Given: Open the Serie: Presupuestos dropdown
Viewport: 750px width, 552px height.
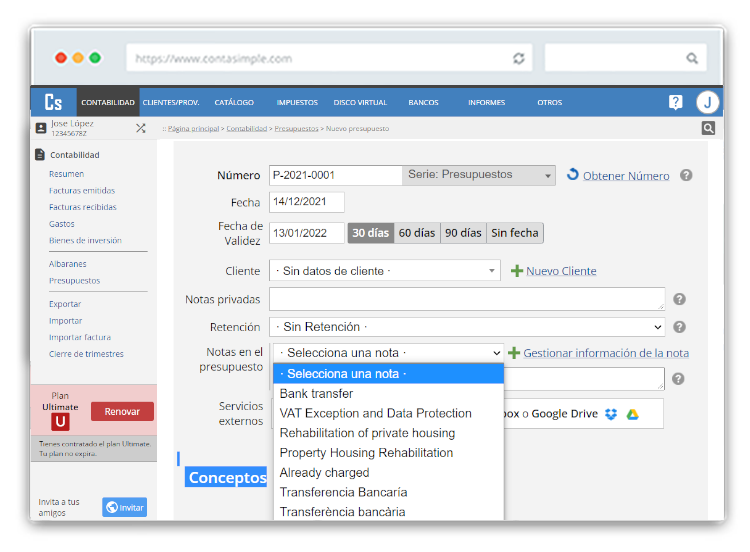Looking at the screenshot, I should (478, 175).
